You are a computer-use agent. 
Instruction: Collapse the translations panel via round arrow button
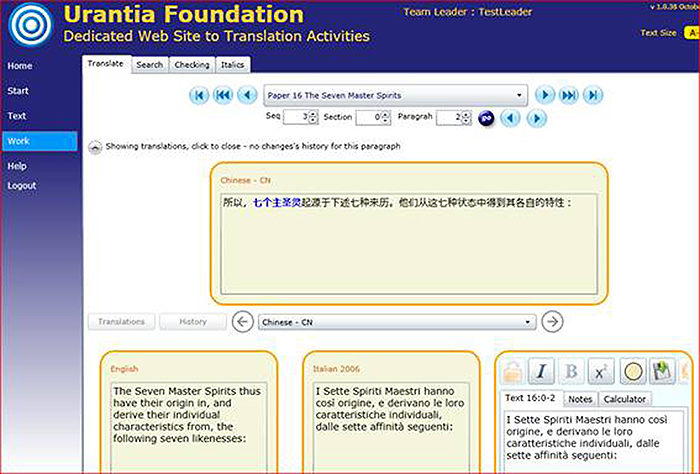point(95,147)
